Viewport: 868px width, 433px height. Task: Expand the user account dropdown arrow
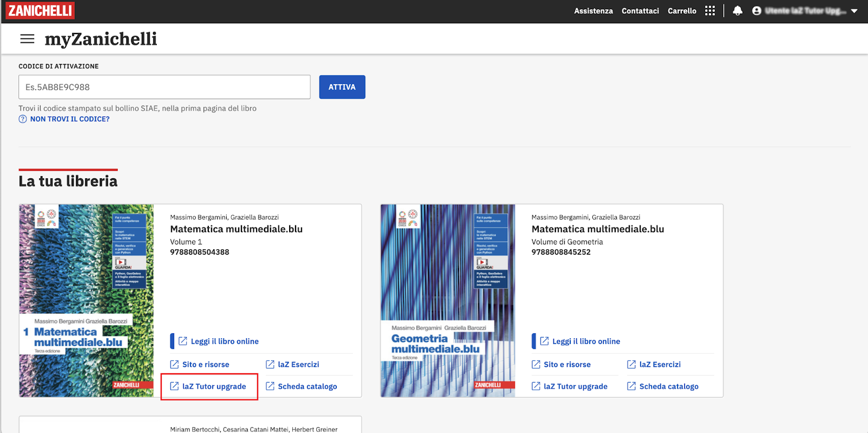(854, 11)
